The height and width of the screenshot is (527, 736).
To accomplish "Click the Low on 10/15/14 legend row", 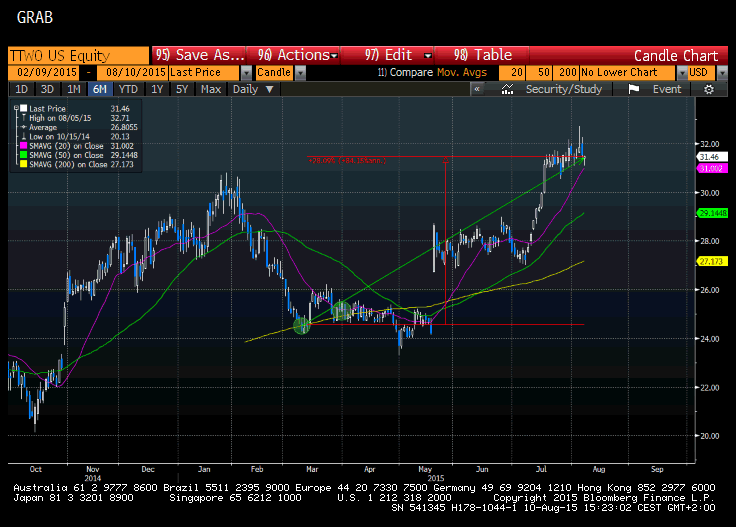I will (76, 137).
